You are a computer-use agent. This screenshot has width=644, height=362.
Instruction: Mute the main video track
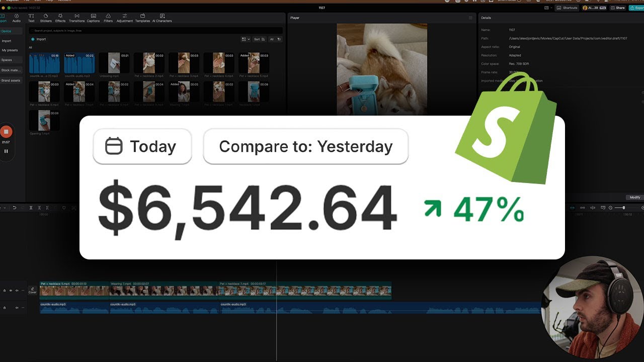tap(17, 291)
